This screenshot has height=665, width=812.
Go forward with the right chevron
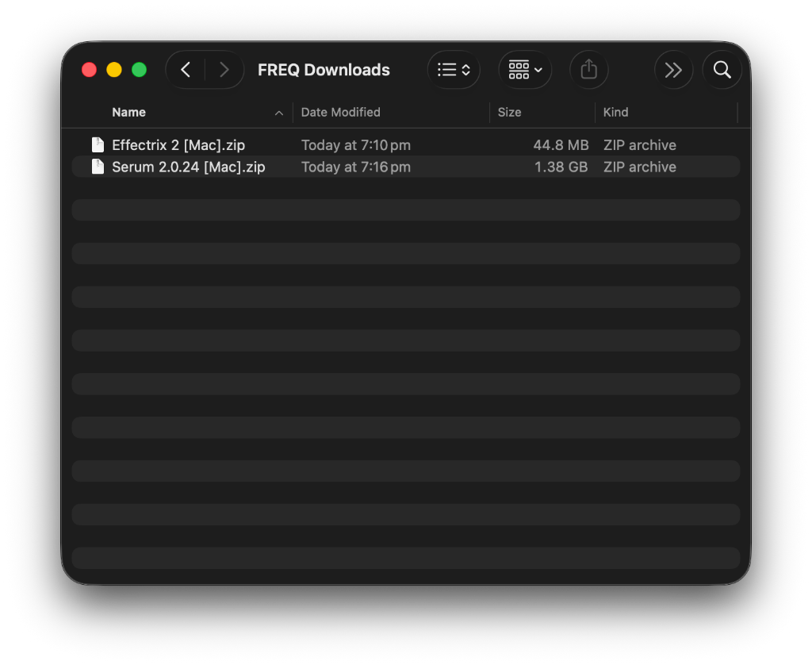[224, 70]
